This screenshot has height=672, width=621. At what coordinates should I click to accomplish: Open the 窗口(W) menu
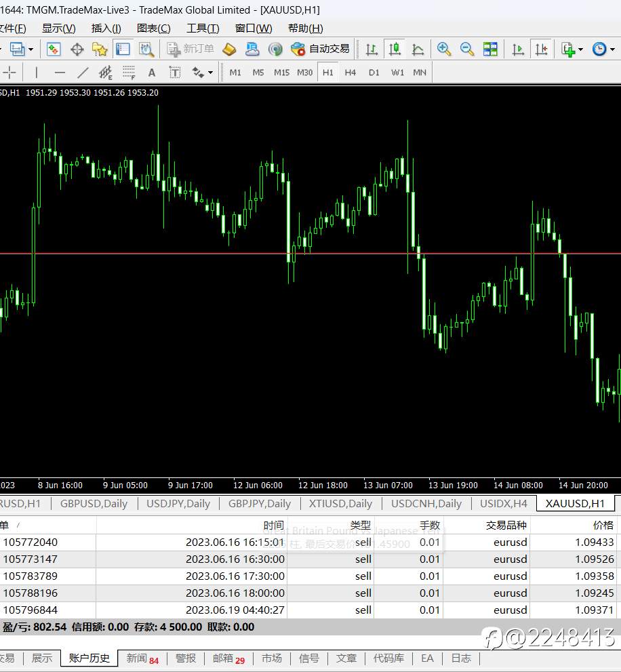[x=254, y=28]
